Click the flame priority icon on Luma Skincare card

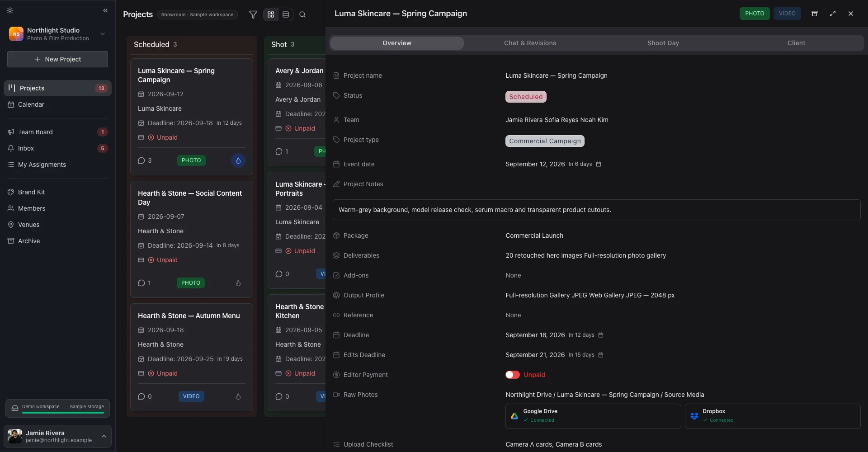click(238, 160)
